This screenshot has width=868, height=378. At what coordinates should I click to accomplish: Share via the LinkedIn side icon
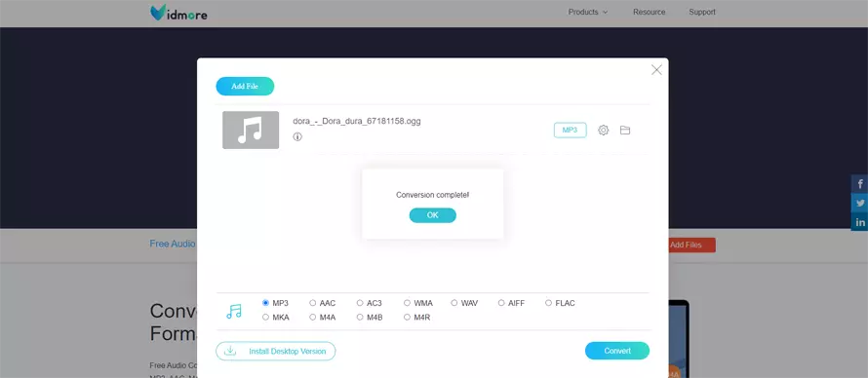(x=859, y=222)
